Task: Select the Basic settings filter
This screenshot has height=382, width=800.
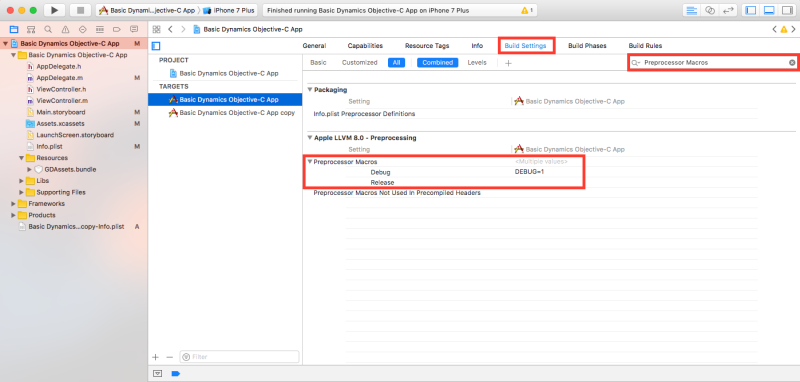Action: [x=318, y=63]
